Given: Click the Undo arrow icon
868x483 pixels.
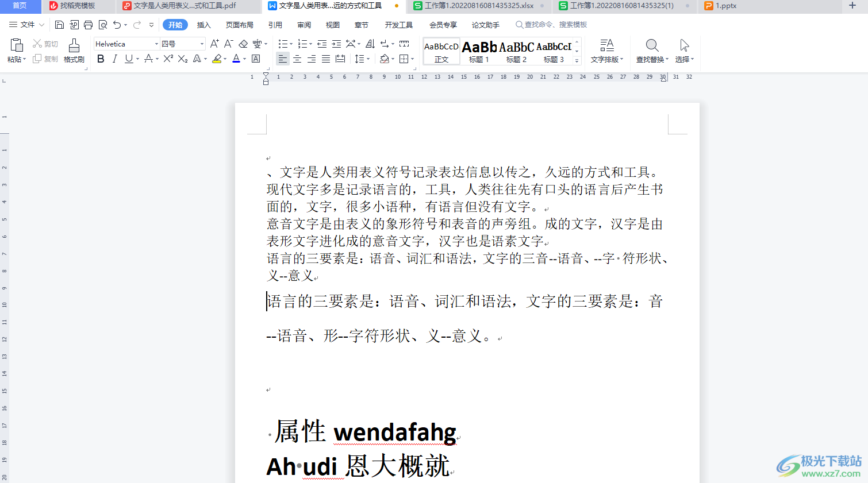Looking at the screenshot, I should tap(117, 25).
